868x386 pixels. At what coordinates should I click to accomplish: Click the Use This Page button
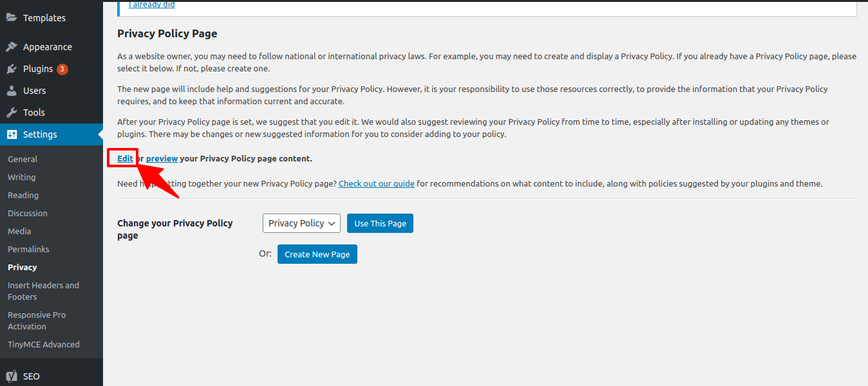pyautogui.click(x=380, y=223)
